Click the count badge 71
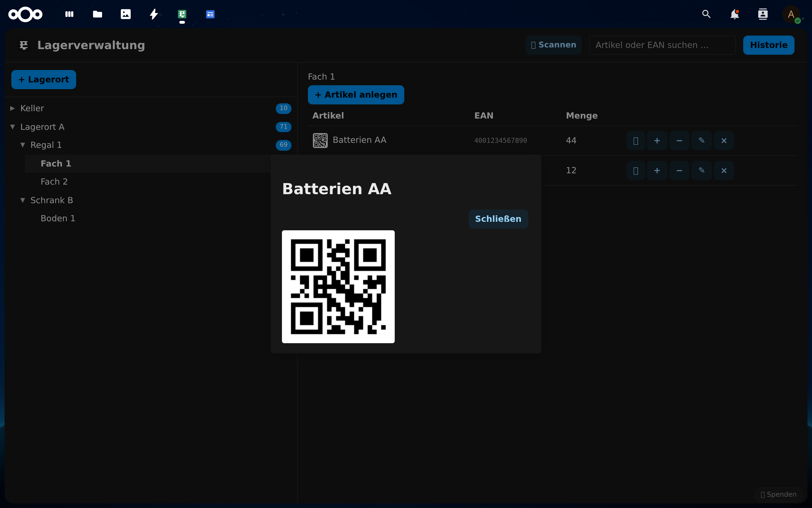Image resolution: width=812 pixels, height=508 pixels. 284,127
